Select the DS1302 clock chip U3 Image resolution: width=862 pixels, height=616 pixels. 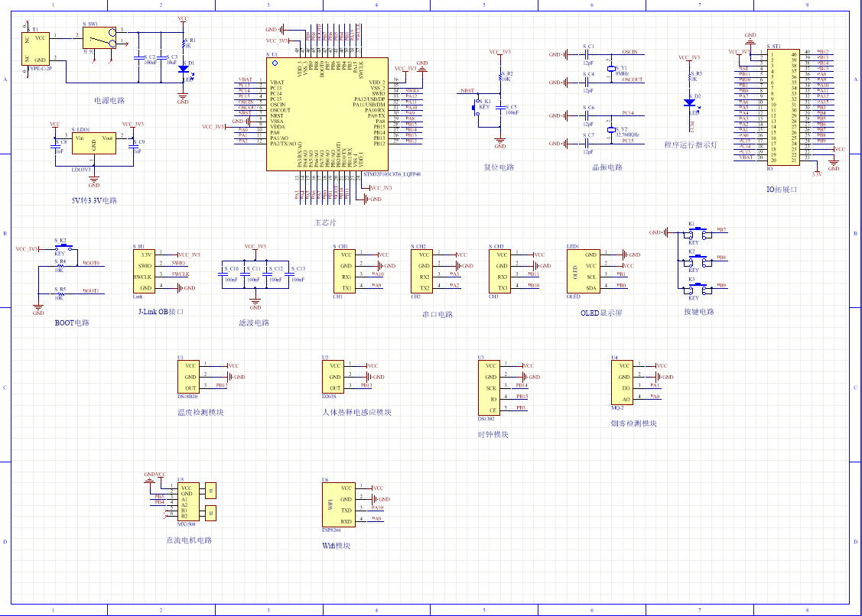click(x=490, y=387)
